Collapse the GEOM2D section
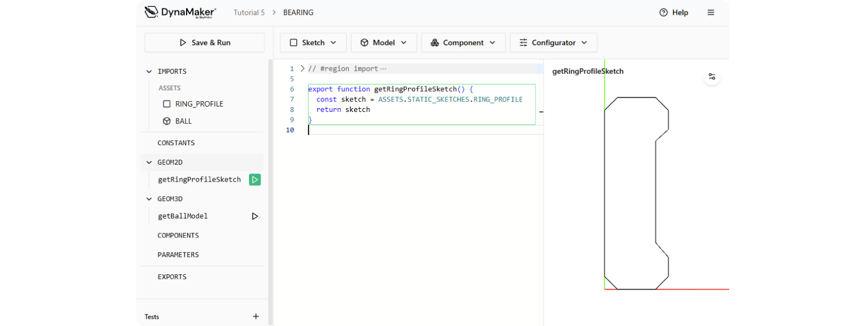868x326 pixels. tap(149, 162)
